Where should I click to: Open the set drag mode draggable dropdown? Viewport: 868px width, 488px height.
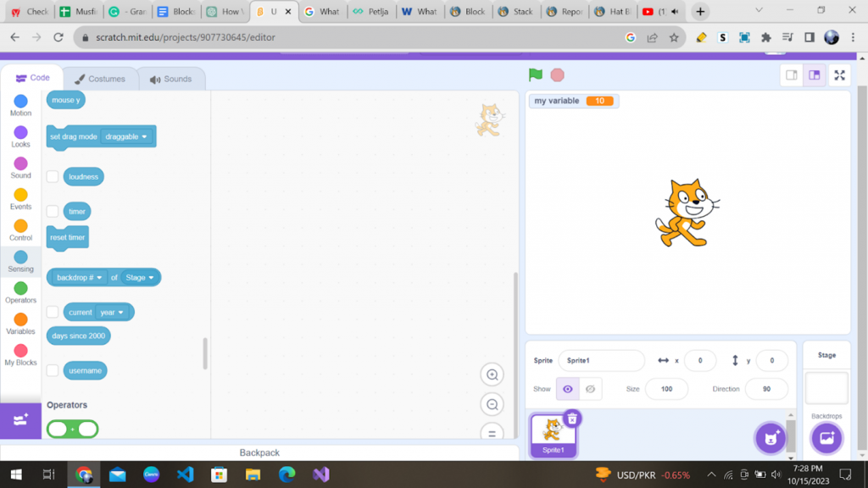coord(126,136)
